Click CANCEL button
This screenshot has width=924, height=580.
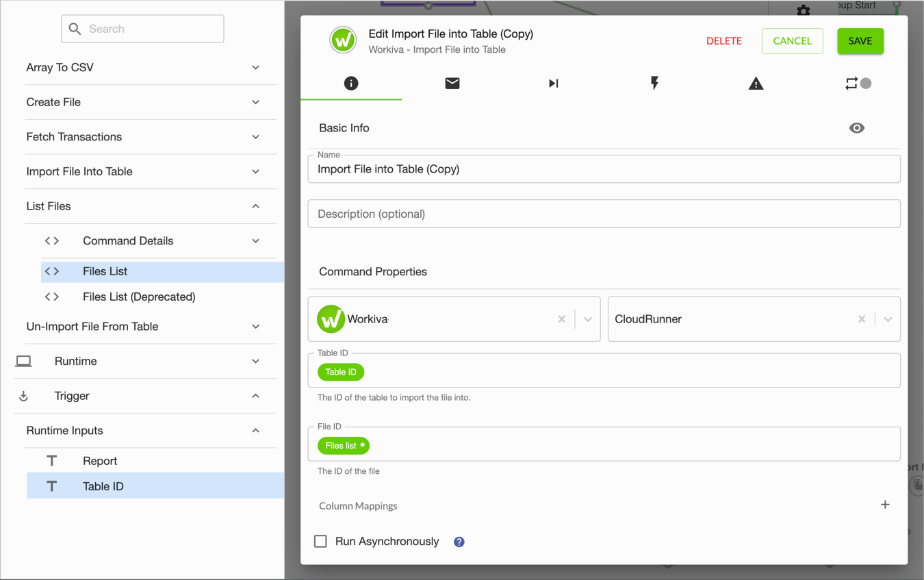(x=793, y=41)
